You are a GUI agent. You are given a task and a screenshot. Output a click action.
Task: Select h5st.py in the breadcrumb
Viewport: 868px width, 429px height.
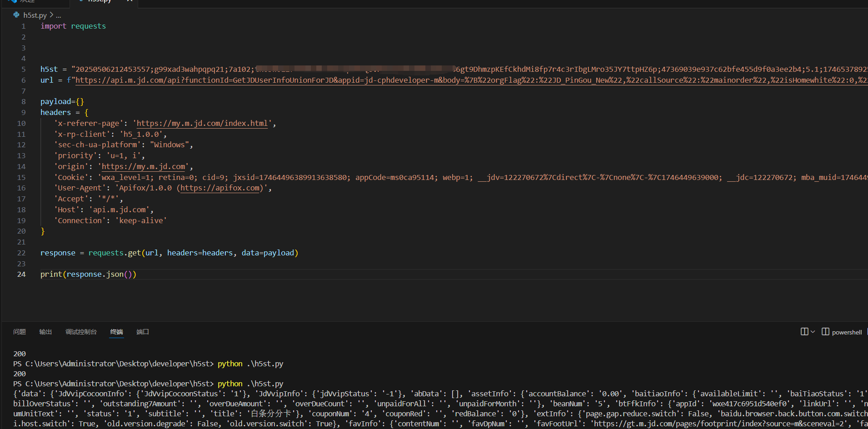pos(35,15)
